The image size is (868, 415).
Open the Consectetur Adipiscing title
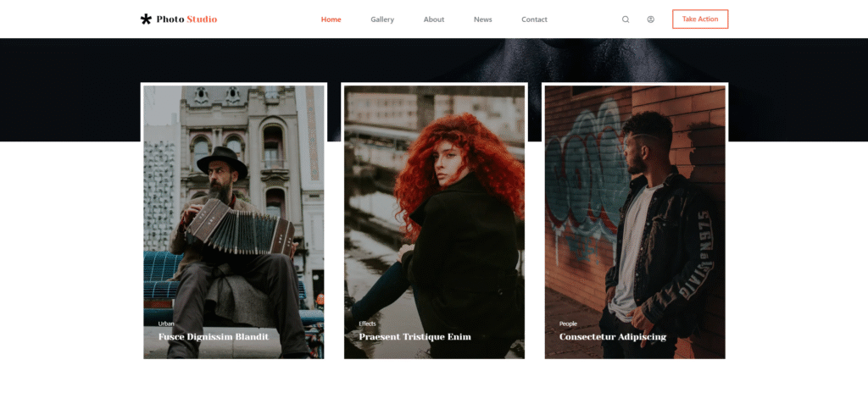(612, 337)
